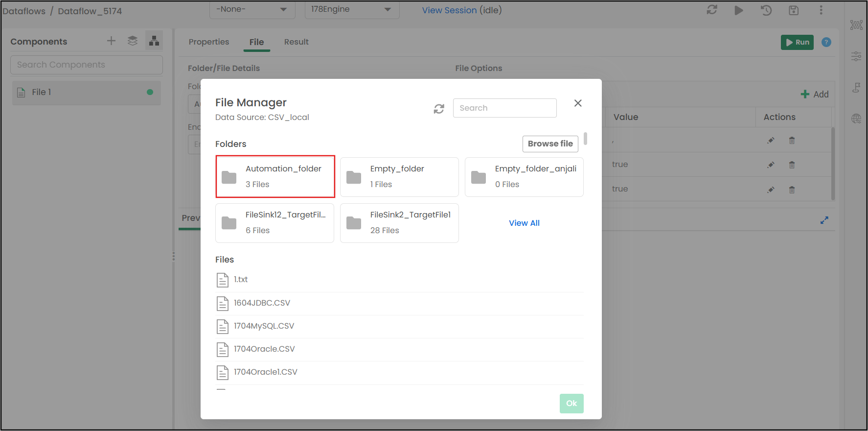Click the blue help question mark icon
This screenshot has height=431, width=868.
click(826, 42)
